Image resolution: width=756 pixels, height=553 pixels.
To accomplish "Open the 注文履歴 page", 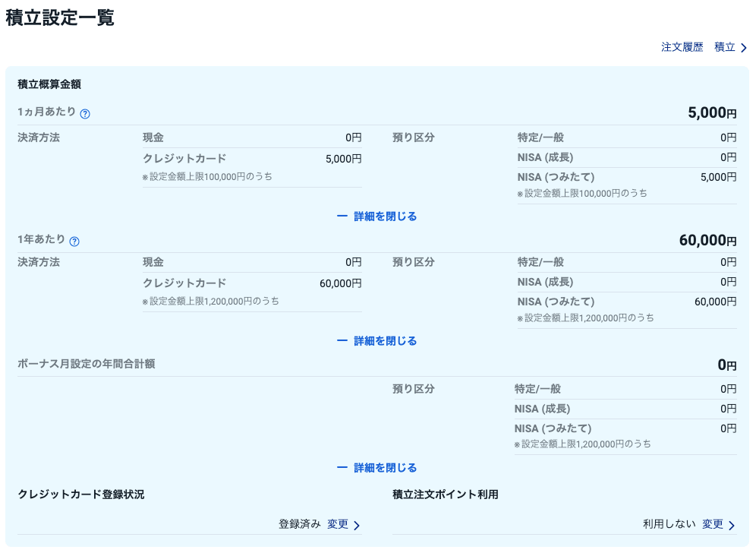I will tap(682, 47).
